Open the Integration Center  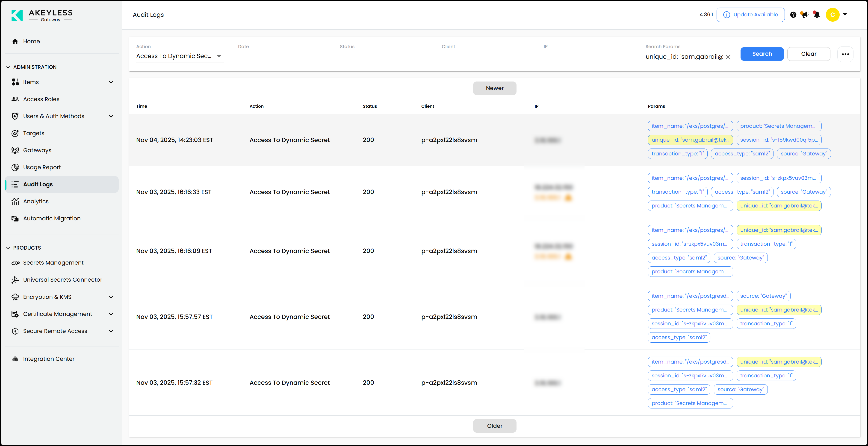tap(49, 359)
